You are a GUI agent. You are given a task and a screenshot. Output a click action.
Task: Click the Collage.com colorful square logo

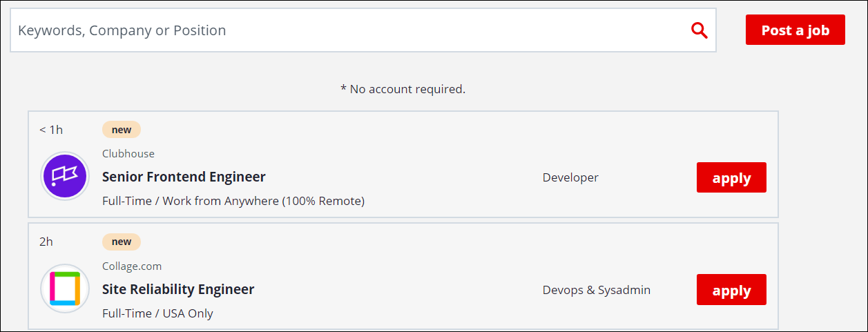pos(65,289)
